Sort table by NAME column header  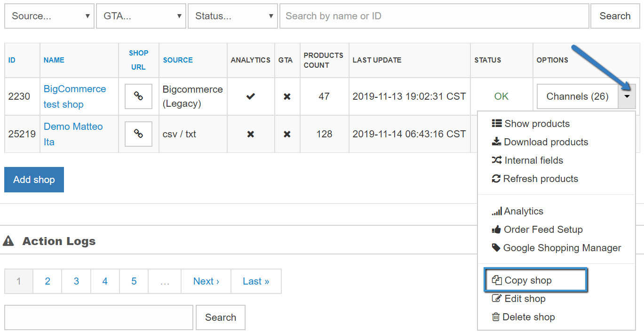pos(54,60)
